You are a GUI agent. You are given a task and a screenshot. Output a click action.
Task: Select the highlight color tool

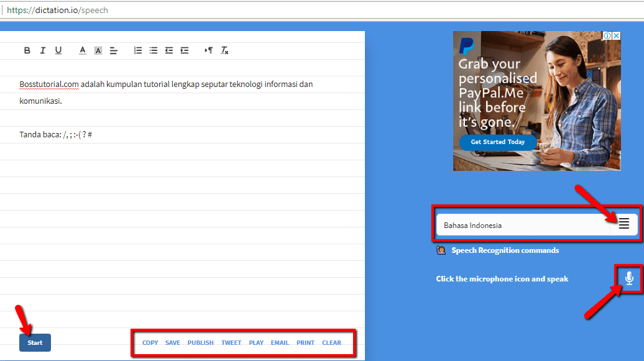coord(98,50)
